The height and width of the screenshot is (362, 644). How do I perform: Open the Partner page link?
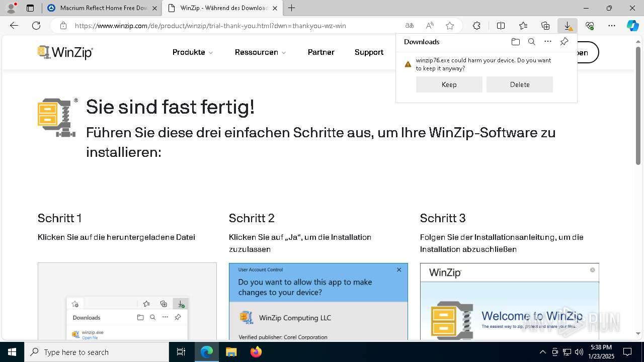[x=321, y=52]
